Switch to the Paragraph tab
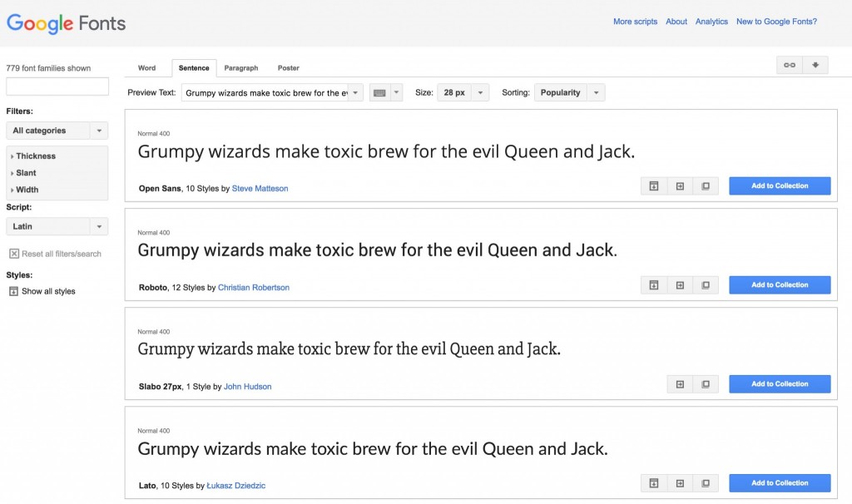 [x=241, y=68]
